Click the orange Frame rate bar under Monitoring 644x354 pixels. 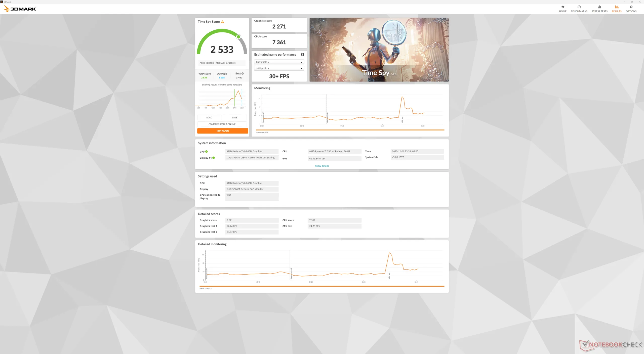(350, 130)
